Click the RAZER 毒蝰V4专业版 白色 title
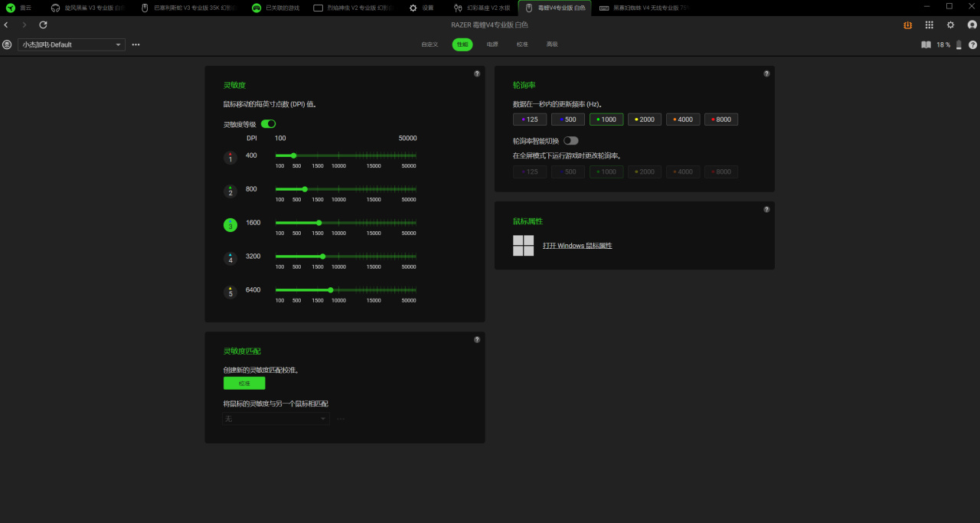Screen dimensions: 980x523 [490, 25]
